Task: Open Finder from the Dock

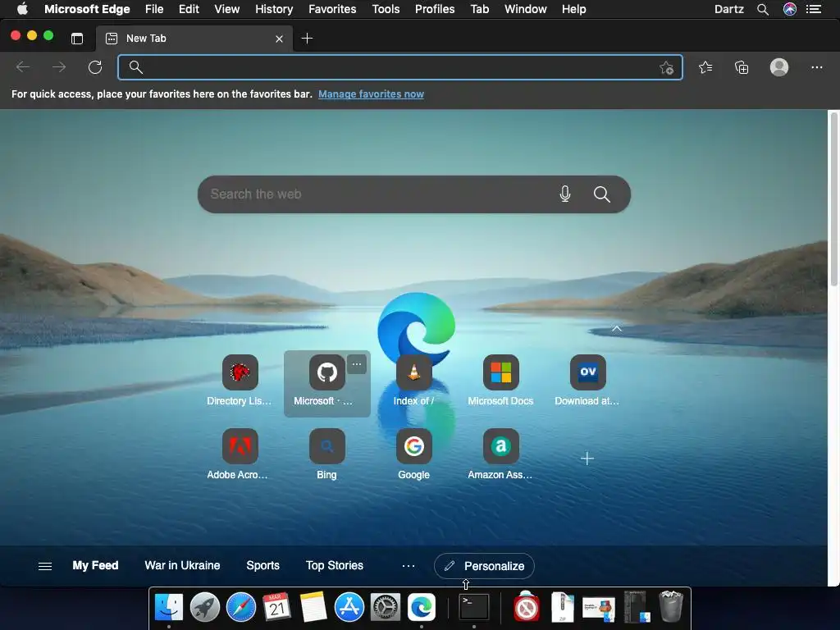Action: coord(169,608)
